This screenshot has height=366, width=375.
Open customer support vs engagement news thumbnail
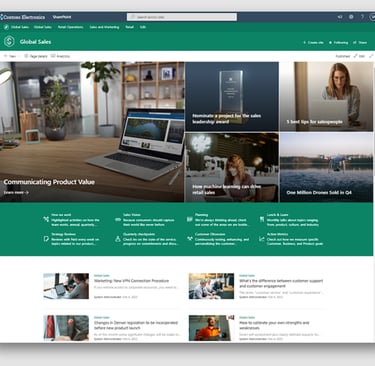point(211,286)
